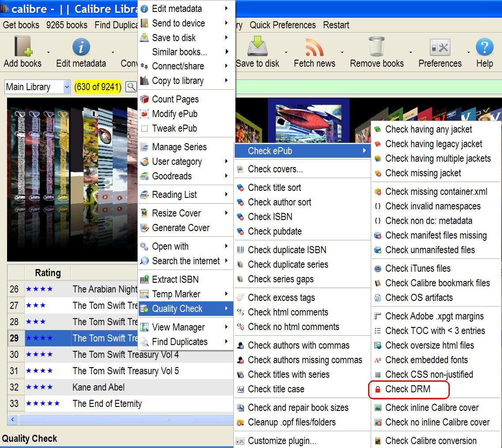
Task: Click the Edit metadata toolbar info icon
Action: (x=81, y=47)
